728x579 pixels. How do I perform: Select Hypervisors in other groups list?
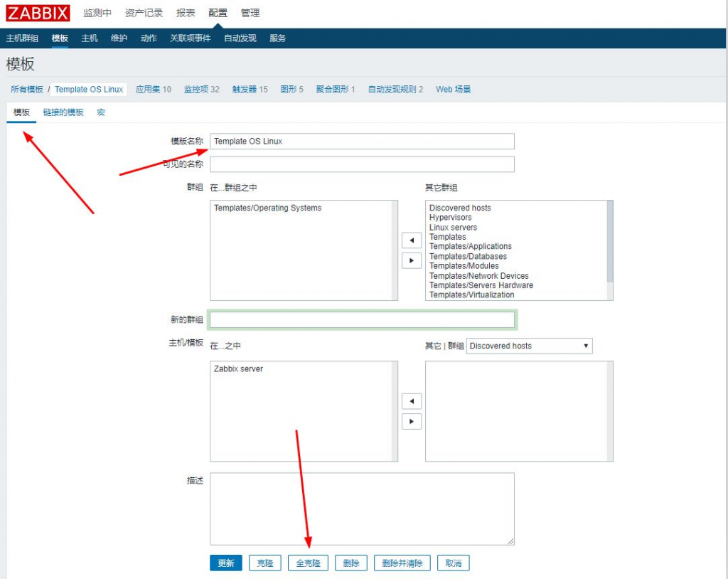tap(450, 218)
